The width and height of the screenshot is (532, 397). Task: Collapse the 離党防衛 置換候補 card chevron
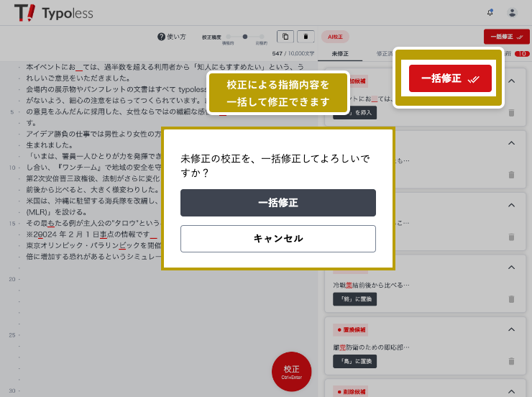[511, 329]
